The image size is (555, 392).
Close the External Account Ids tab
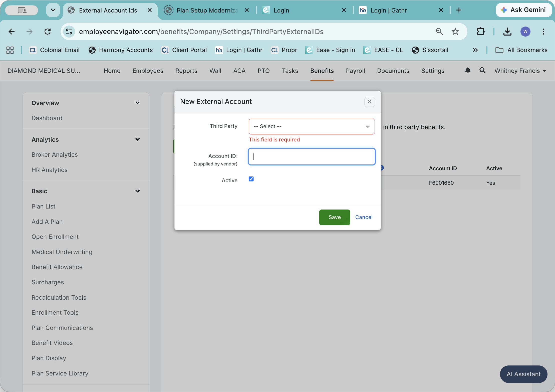pyautogui.click(x=150, y=10)
